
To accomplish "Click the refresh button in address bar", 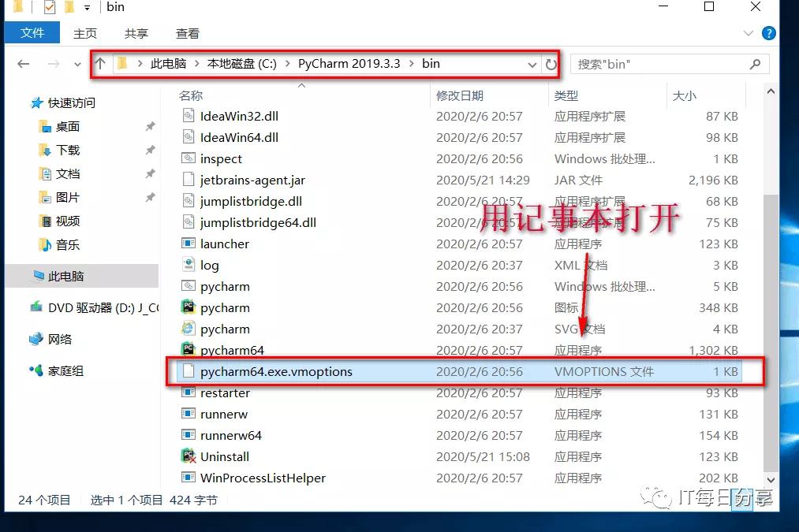I will 551,64.
